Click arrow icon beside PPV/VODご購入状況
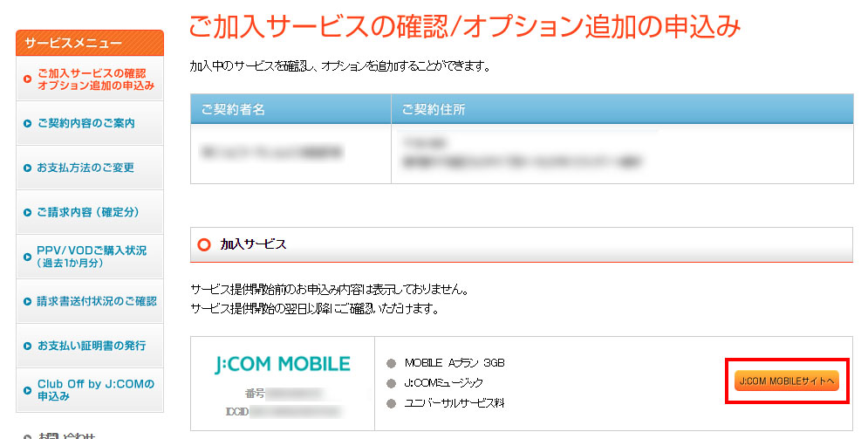Image resolution: width=868 pixels, height=439 pixels. point(27,257)
